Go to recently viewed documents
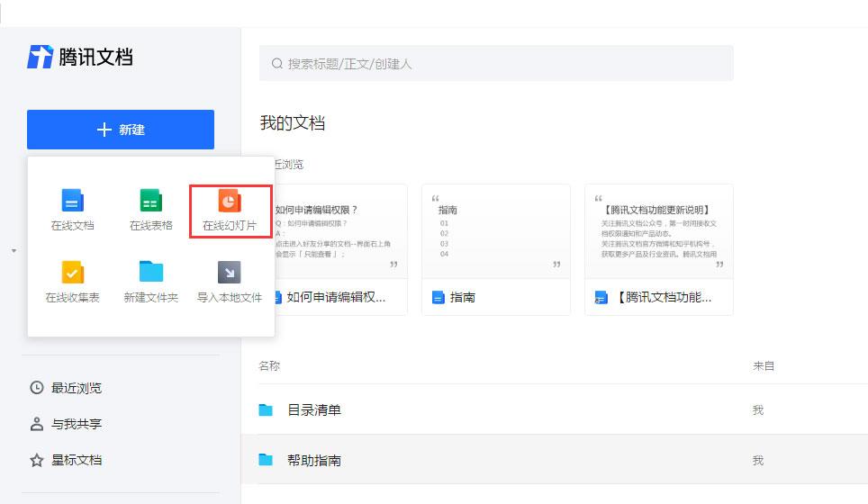This screenshot has width=868, height=504. click(76, 388)
